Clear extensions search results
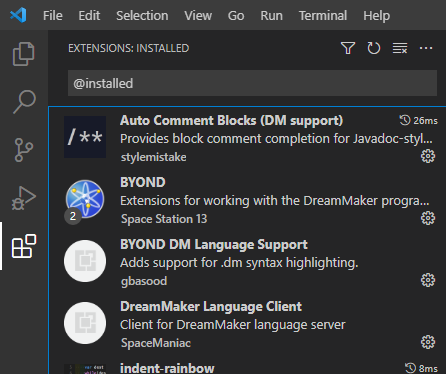Image resolution: width=446 pixels, height=374 pixels. [400, 48]
